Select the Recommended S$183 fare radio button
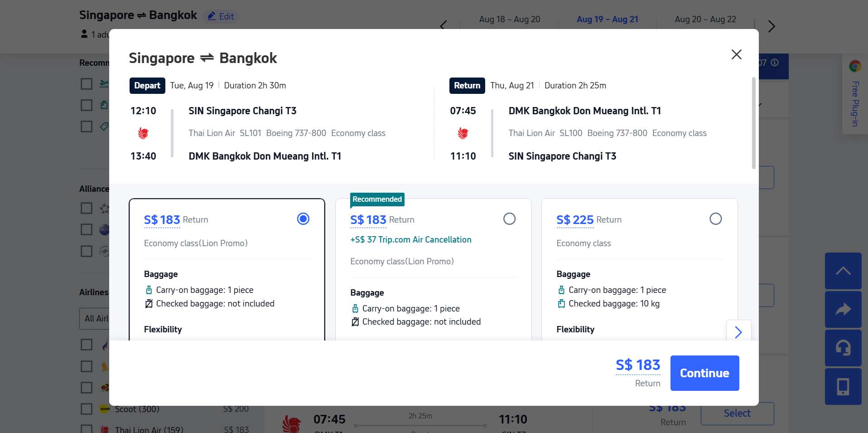868x433 pixels. 509,219
